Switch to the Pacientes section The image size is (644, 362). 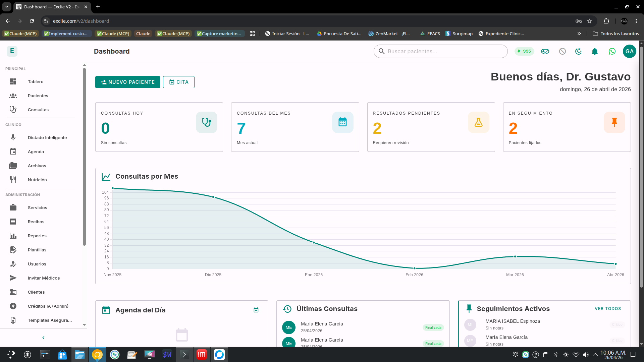[x=38, y=96]
